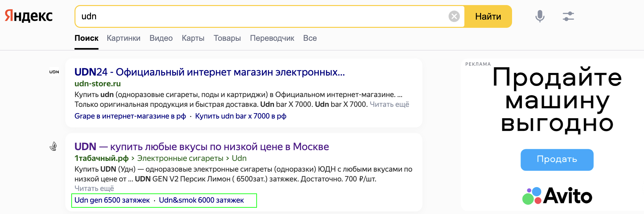644x214 pixels.
Task: Open Купить udn bar x 7000 sitelink
Action: click(241, 116)
